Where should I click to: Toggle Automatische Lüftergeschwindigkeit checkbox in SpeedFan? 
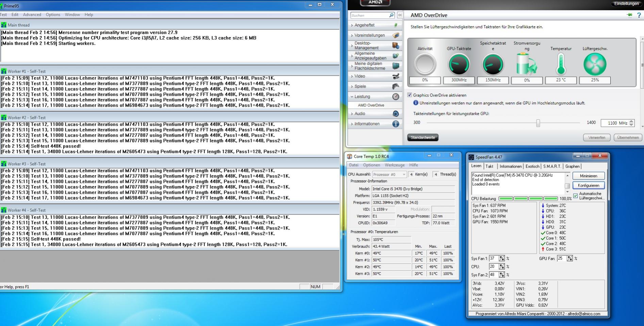(576, 196)
